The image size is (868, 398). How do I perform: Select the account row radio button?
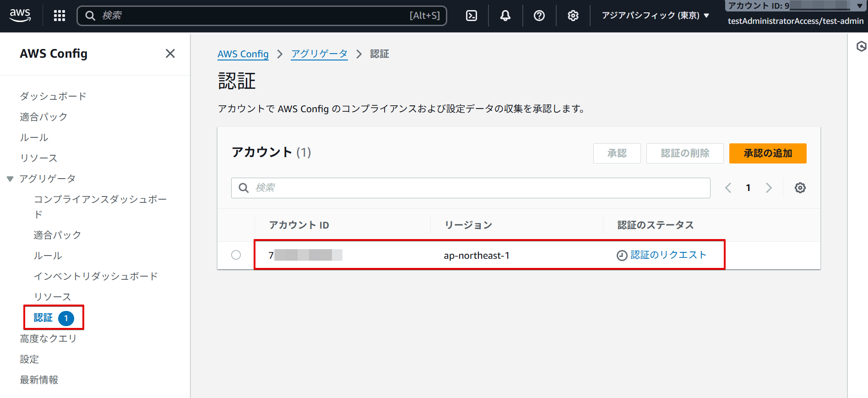pyautogui.click(x=236, y=255)
